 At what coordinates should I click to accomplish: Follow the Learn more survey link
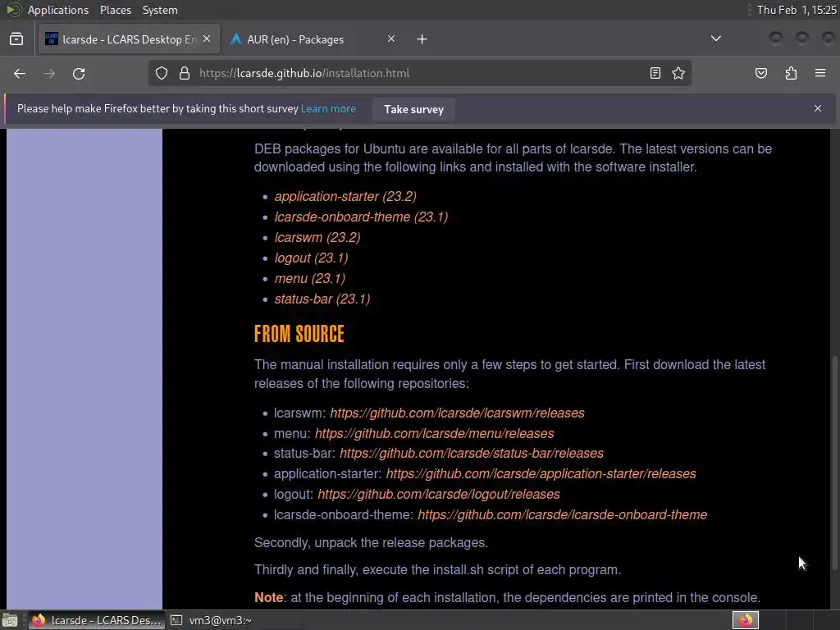(x=328, y=109)
